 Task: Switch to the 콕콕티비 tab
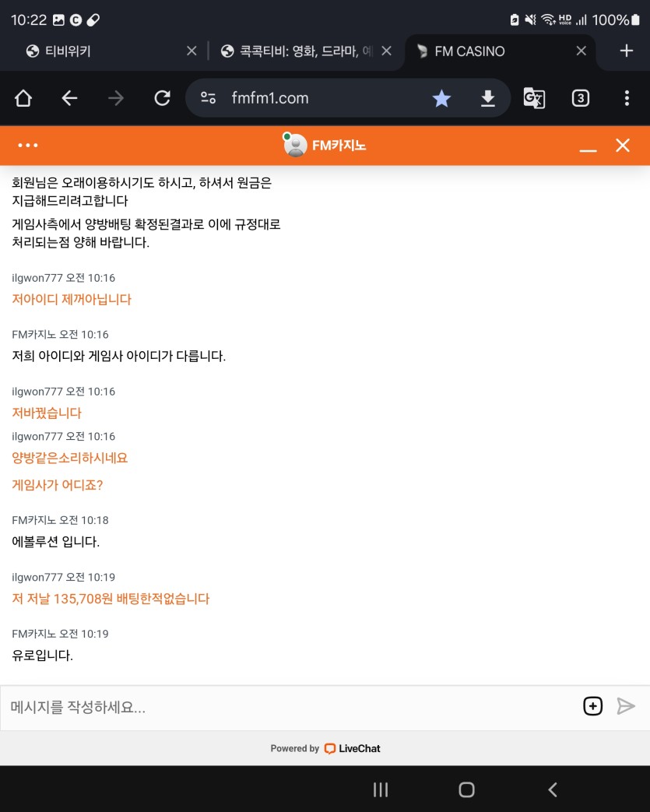coord(296,51)
